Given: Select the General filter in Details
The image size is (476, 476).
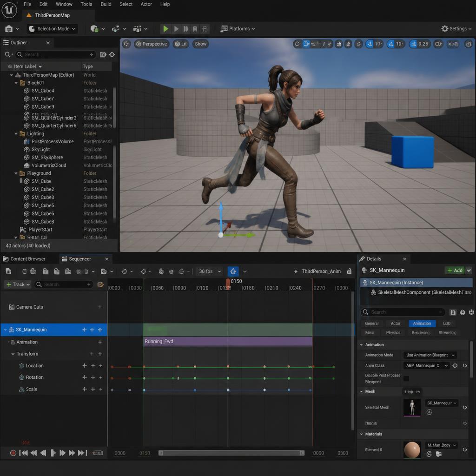Looking at the screenshot, I should click(371, 324).
